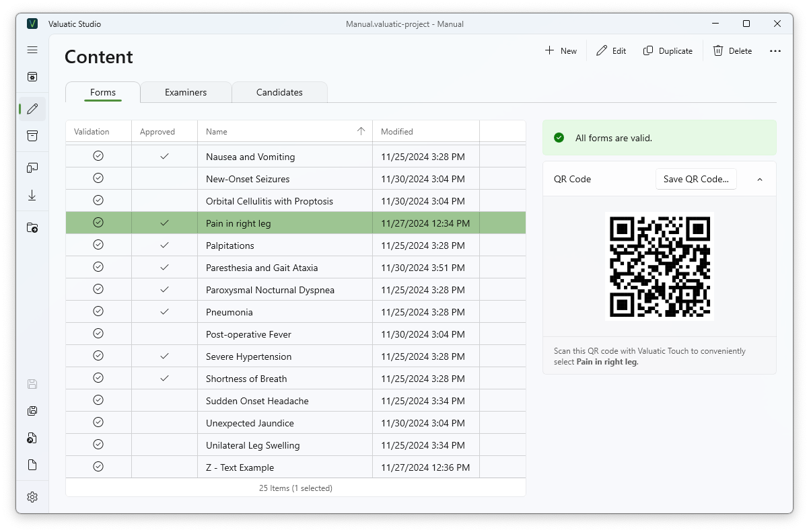Duplicate the selected form
This screenshot has height=532, width=809.
point(668,51)
